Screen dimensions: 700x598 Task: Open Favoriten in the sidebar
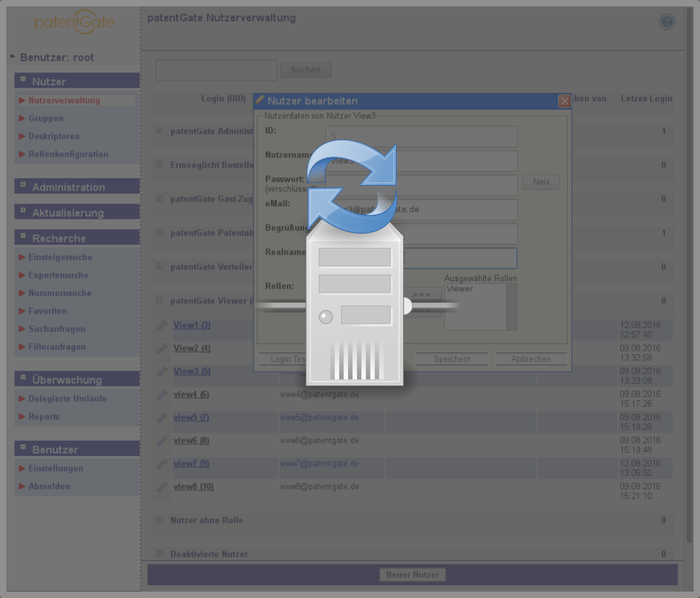pos(47,311)
